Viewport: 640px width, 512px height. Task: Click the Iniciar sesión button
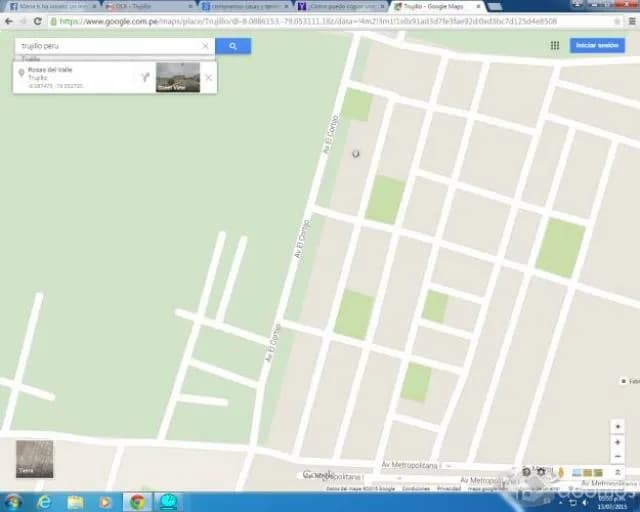(597, 45)
